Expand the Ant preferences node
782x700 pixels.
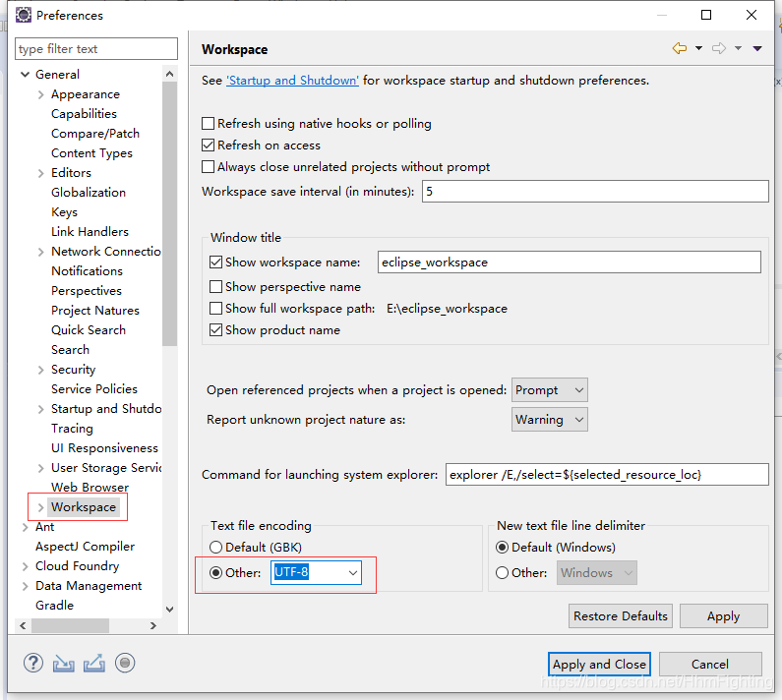coord(25,527)
